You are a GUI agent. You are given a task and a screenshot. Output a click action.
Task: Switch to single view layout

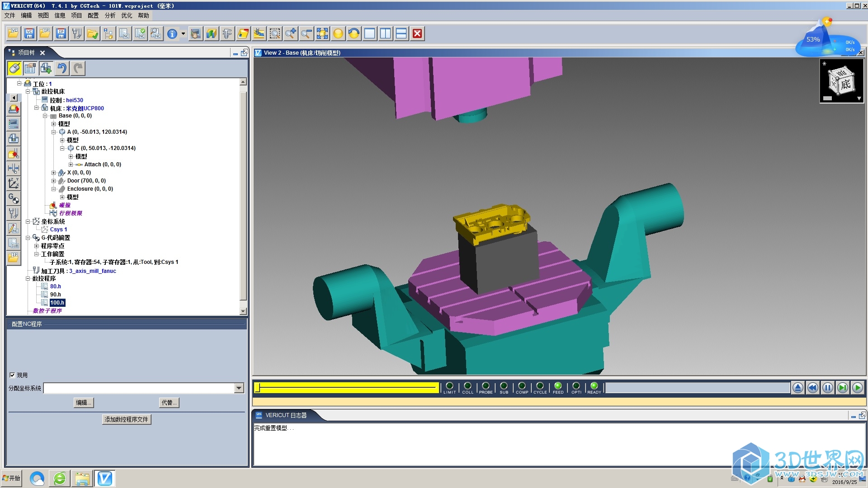click(370, 33)
